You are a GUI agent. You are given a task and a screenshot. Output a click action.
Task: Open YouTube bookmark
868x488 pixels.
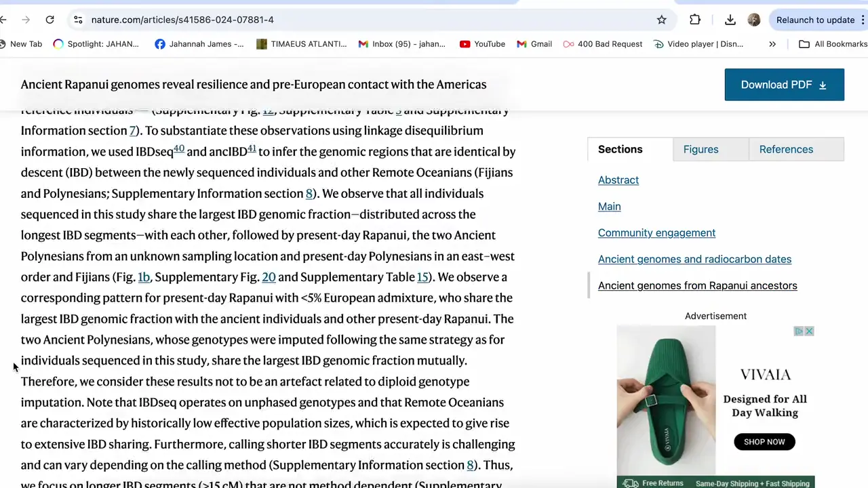482,44
